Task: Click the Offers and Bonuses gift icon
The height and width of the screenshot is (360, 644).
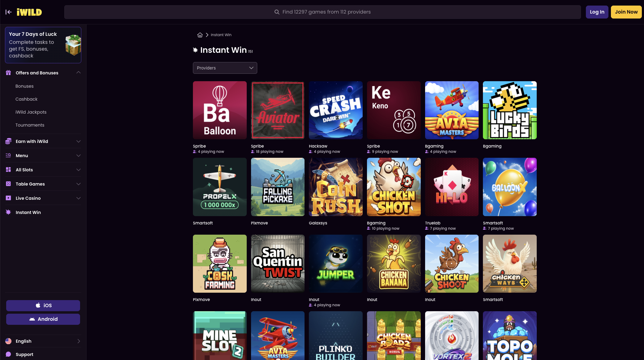Action: point(8,73)
